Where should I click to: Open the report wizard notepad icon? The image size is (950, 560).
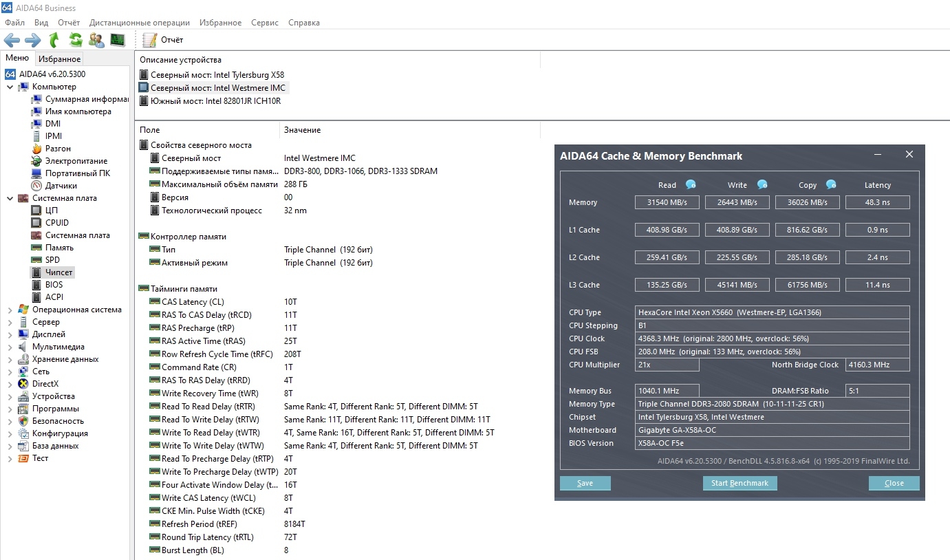tap(149, 40)
